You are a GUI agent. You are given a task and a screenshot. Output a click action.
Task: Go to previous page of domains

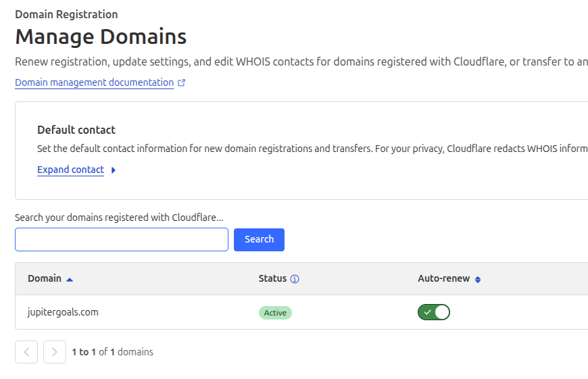click(26, 352)
